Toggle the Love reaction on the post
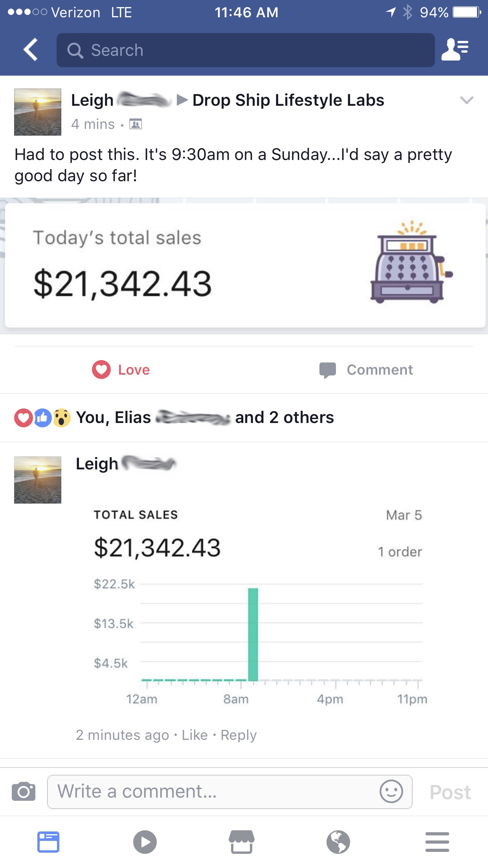The image size is (488, 868). pos(121,370)
